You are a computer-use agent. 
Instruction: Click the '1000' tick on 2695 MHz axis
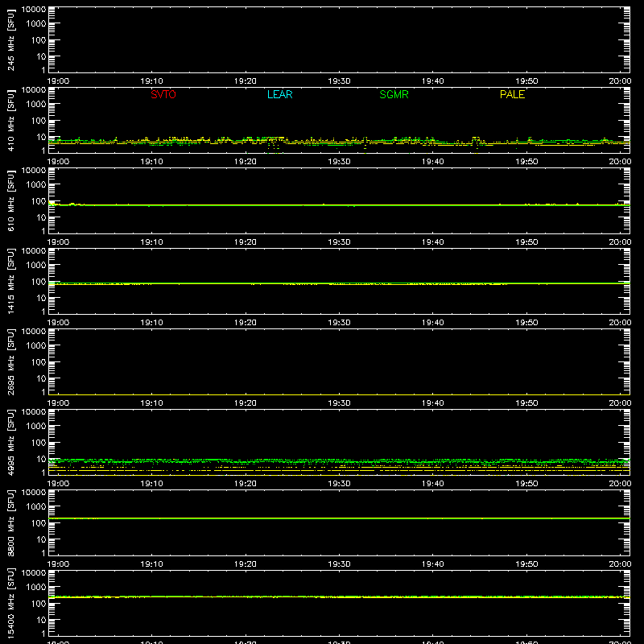[36, 346]
